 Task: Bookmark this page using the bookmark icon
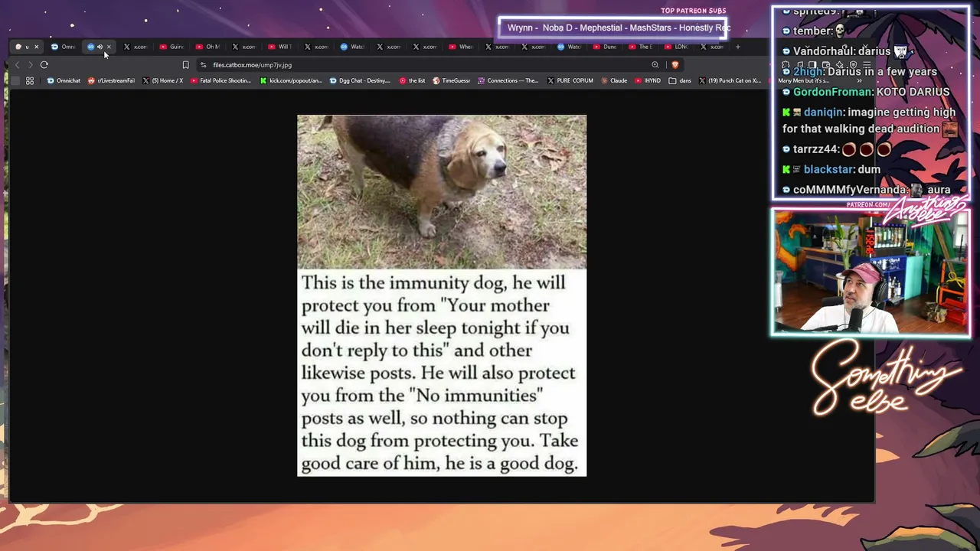click(185, 65)
